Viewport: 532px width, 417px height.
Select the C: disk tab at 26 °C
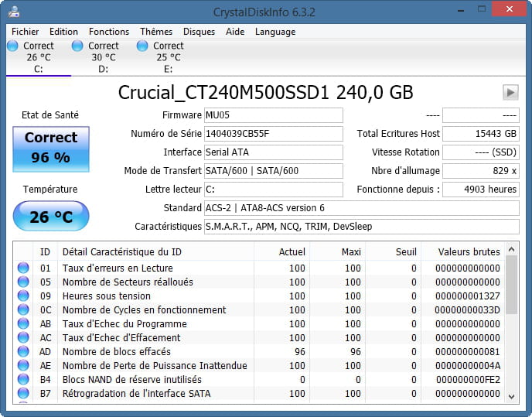tap(39, 57)
